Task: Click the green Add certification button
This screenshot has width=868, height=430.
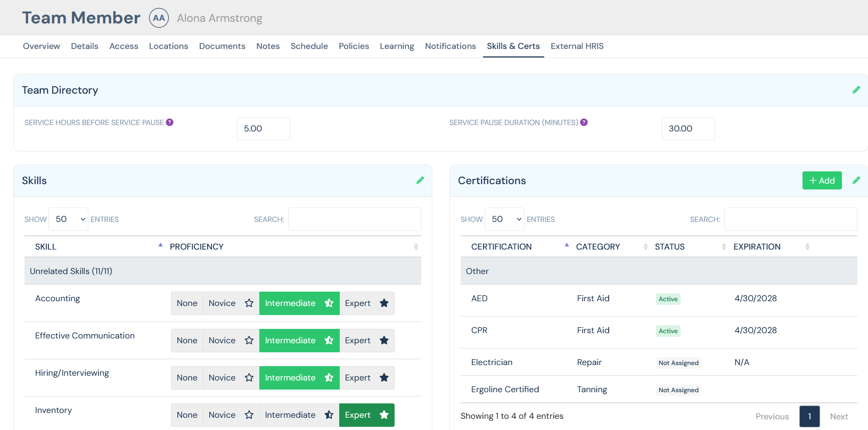Action: [822, 180]
